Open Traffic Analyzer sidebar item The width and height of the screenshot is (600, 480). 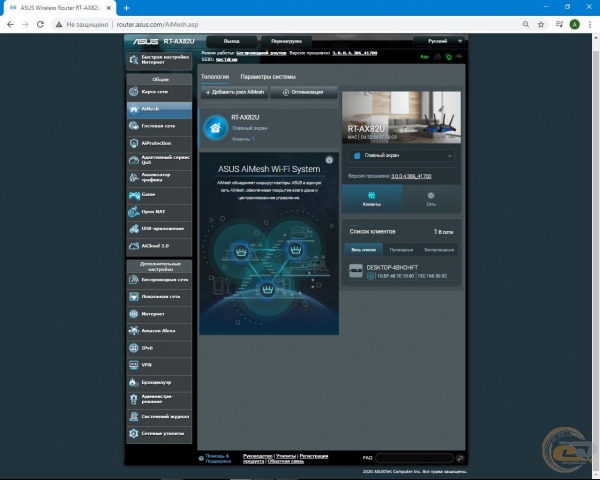[x=159, y=177]
